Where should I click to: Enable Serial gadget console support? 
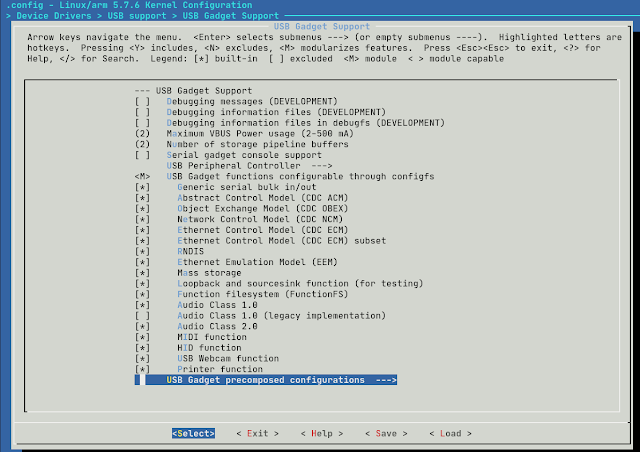pyautogui.click(x=143, y=155)
